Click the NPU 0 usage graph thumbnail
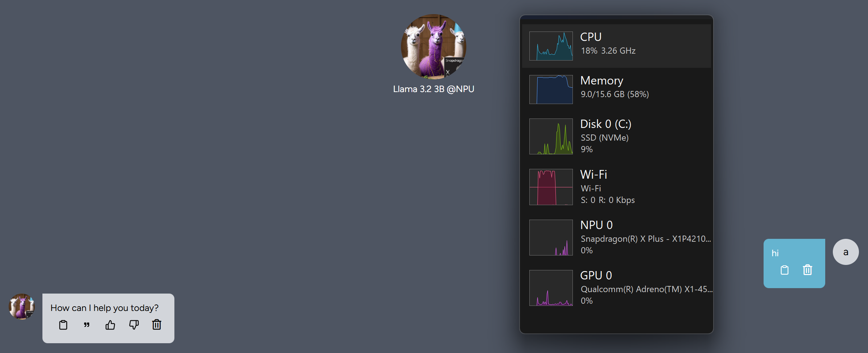868x353 pixels. pyautogui.click(x=551, y=237)
